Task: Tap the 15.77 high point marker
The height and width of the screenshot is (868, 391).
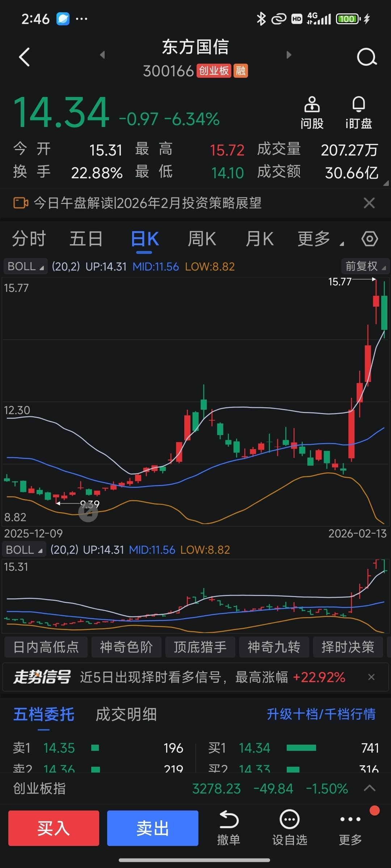Action: click(x=340, y=281)
